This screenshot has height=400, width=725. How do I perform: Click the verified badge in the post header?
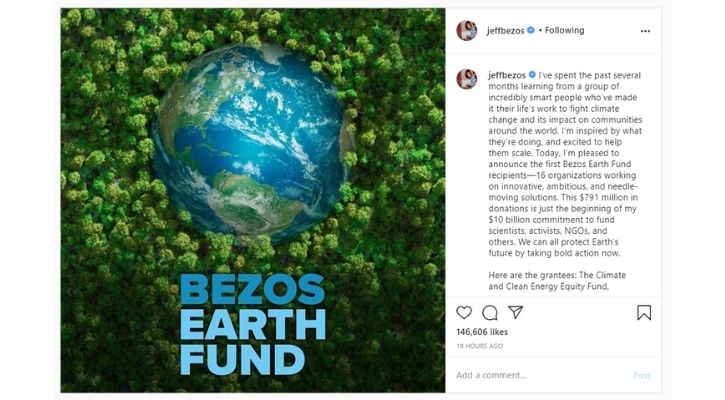pos(531,31)
